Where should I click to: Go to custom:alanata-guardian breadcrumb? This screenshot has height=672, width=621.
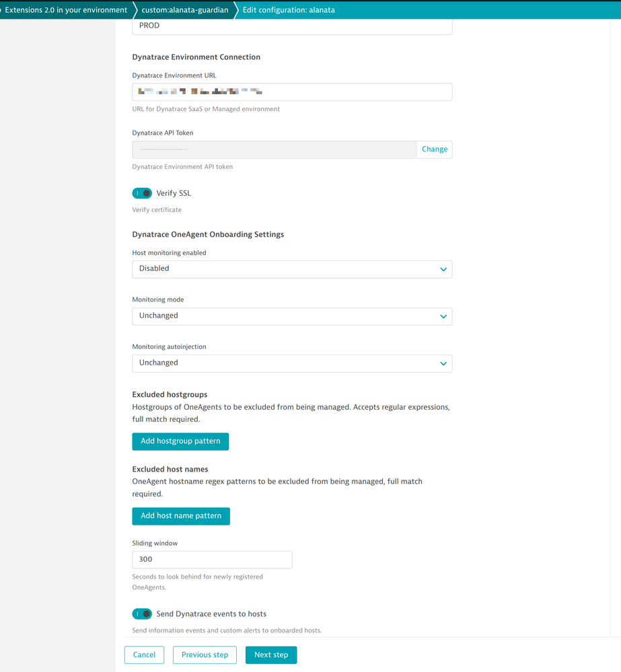click(x=184, y=10)
